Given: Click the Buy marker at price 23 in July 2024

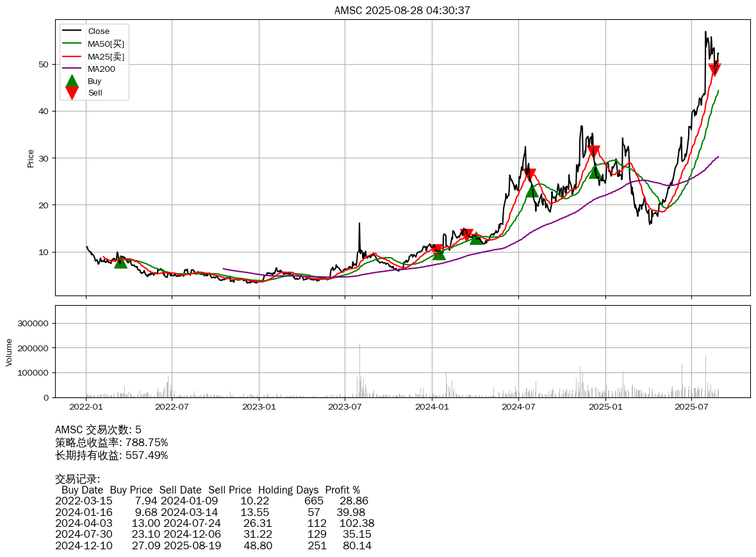Looking at the screenshot, I should (x=532, y=190).
